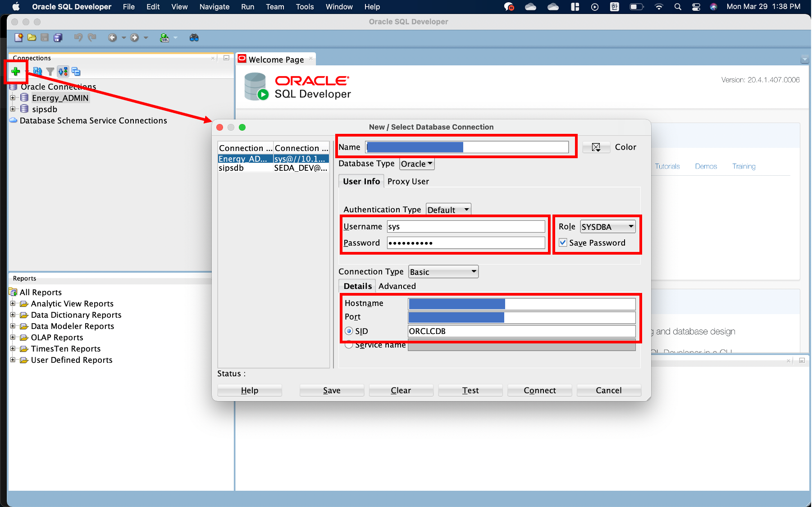
Task: Click the Save toolbar icon
Action: (x=45, y=38)
